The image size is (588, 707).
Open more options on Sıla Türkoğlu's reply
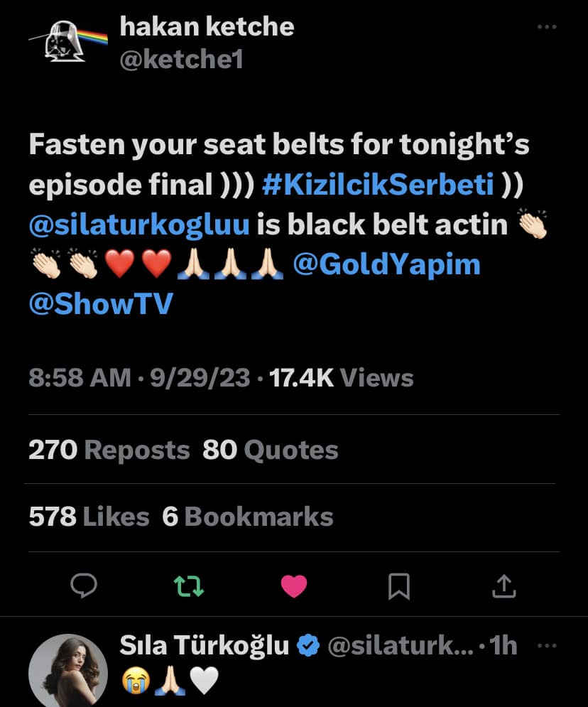pyautogui.click(x=546, y=646)
